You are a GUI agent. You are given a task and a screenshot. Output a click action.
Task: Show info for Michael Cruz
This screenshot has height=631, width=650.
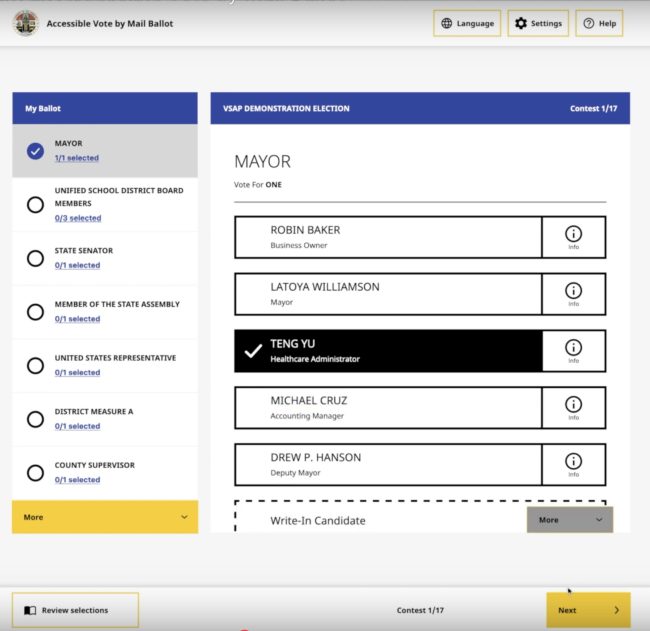pyautogui.click(x=573, y=408)
